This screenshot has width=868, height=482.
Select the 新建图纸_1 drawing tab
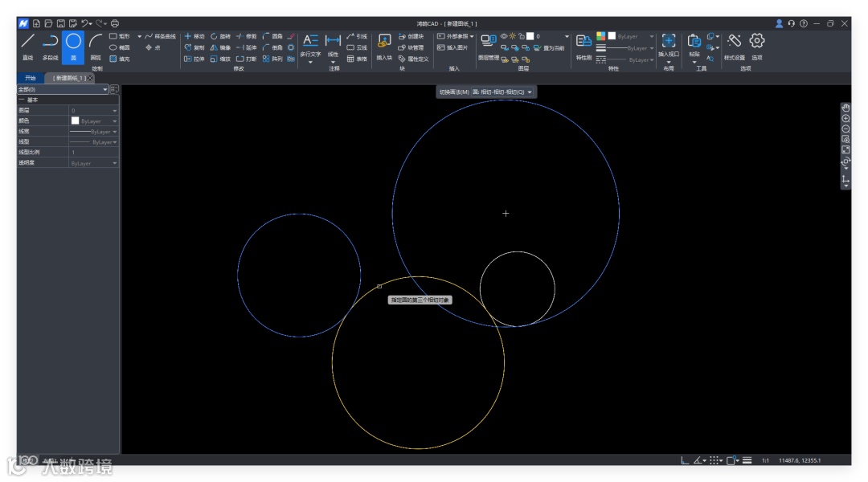(x=68, y=78)
